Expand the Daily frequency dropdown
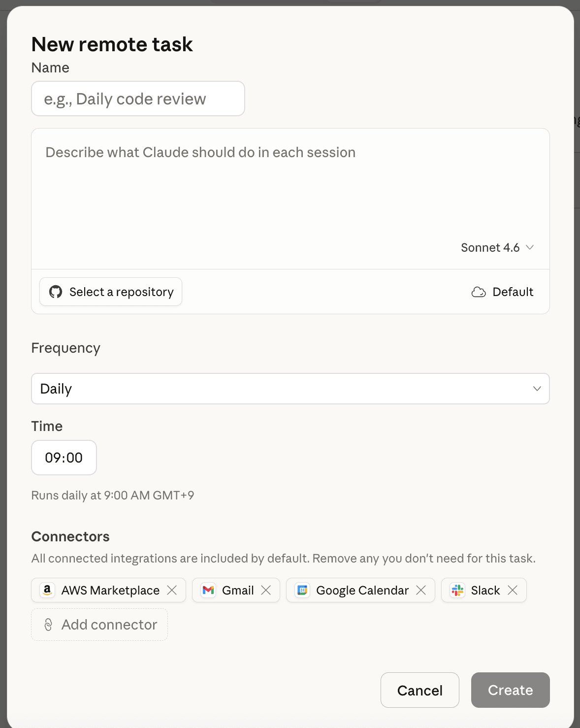 pyautogui.click(x=290, y=389)
